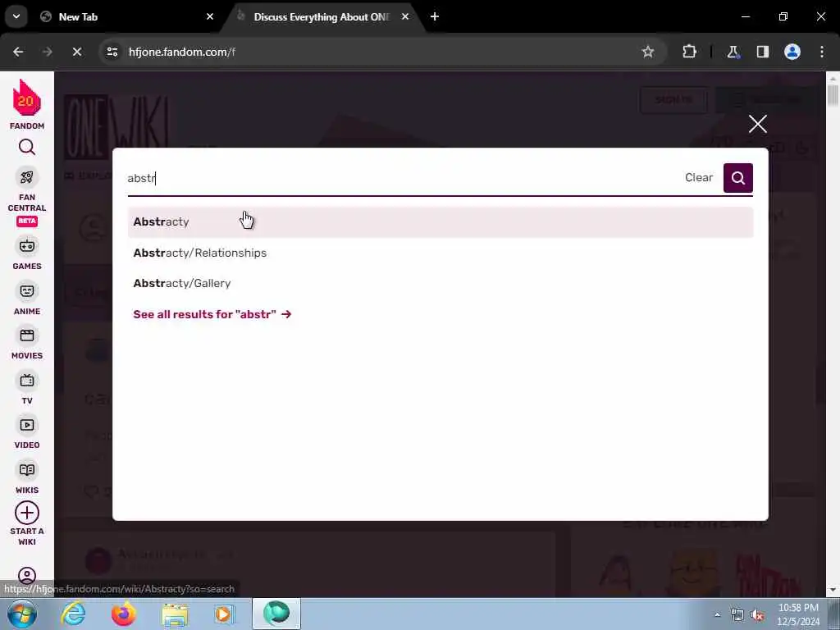840x630 pixels.
Task: Close the New Tab tab
Action: [210, 16]
